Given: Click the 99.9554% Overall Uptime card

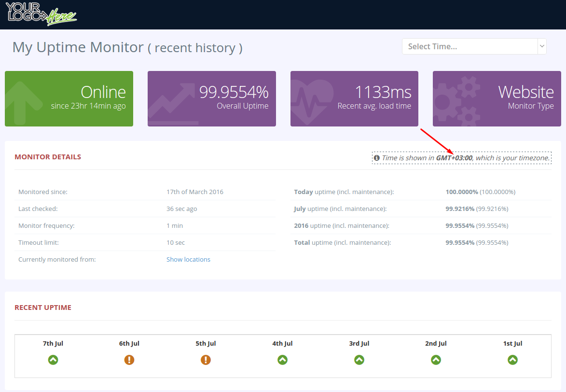Looking at the screenshot, I should [x=211, y=98].
